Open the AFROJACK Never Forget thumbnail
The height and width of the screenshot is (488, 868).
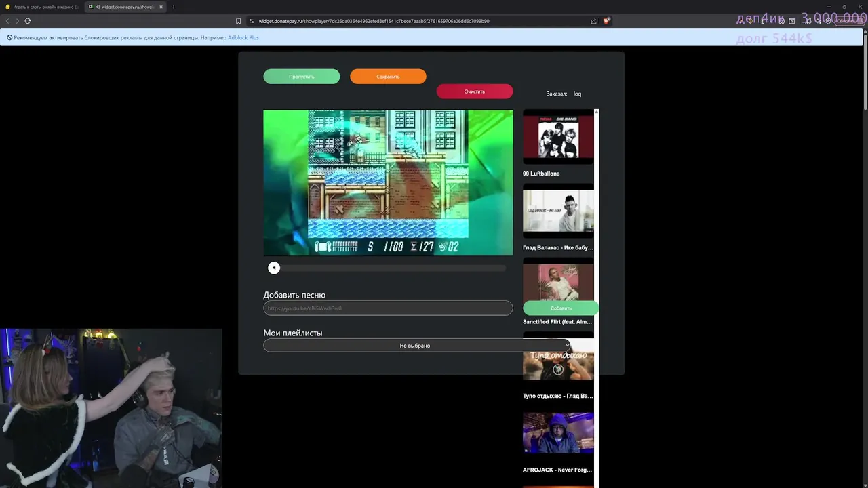click(x=558, y=433)
